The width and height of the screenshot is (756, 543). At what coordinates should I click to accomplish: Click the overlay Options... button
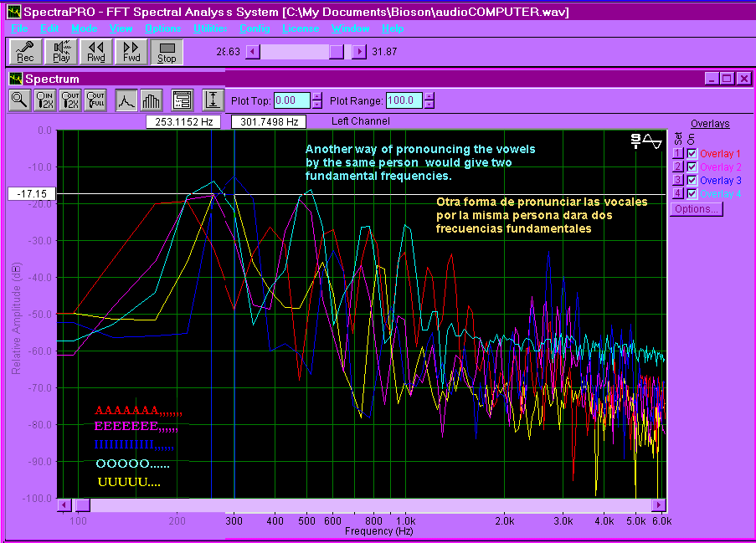(x=697, y=209)
